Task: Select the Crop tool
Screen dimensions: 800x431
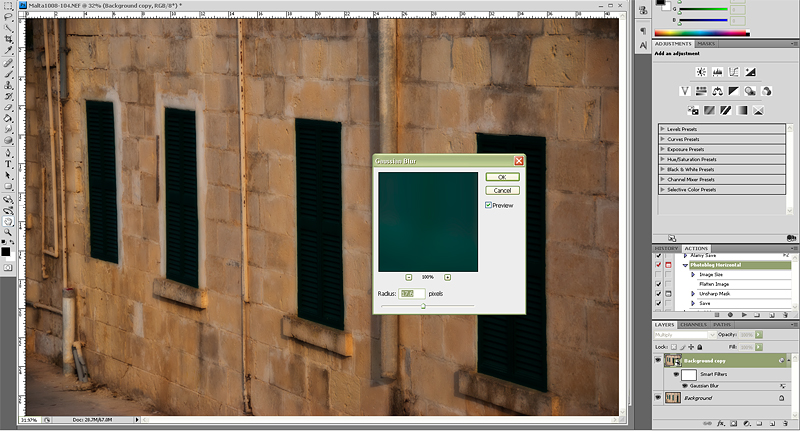Action: pos(9,39)
